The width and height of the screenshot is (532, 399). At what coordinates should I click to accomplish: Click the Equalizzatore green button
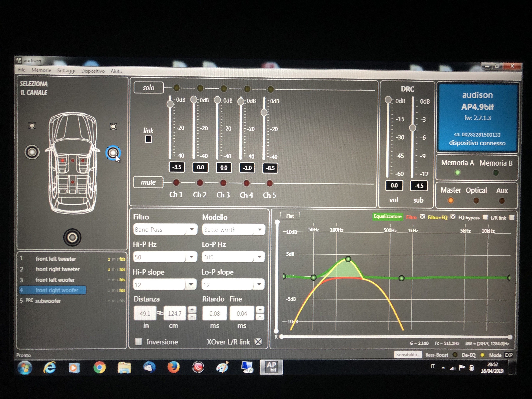tap(388, 217)
